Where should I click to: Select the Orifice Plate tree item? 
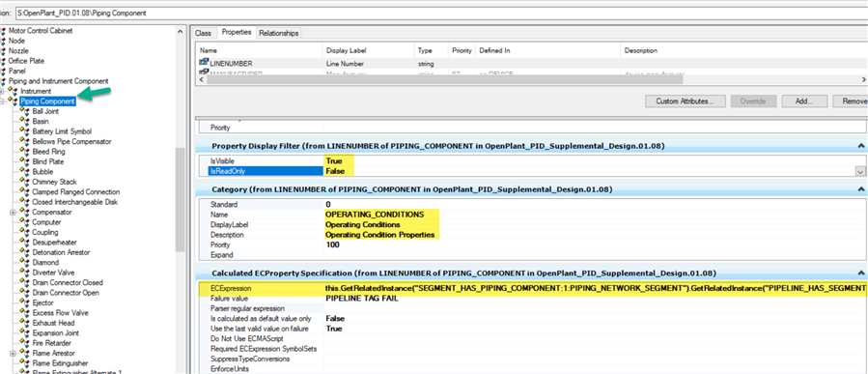pos(26,61)
